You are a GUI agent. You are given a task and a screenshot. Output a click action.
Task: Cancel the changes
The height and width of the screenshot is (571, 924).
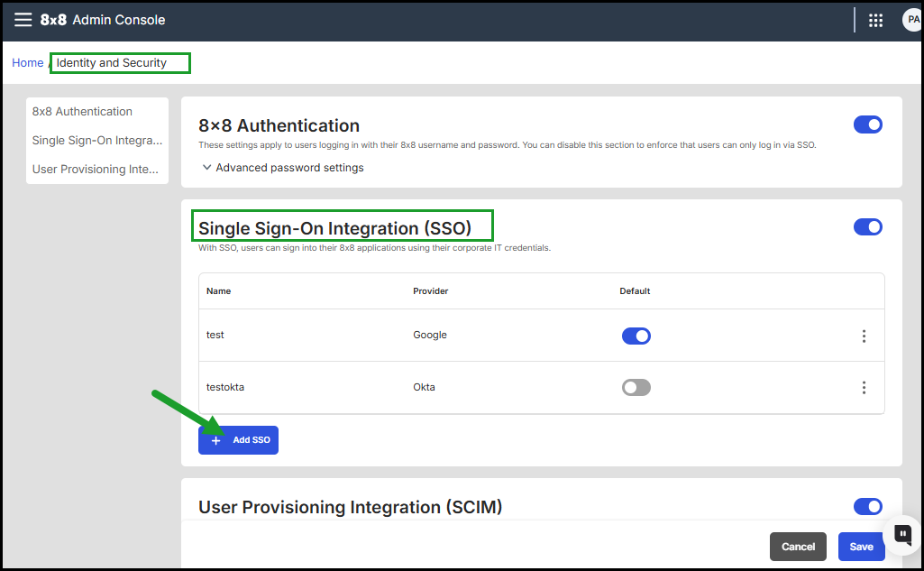coord(798,547)
